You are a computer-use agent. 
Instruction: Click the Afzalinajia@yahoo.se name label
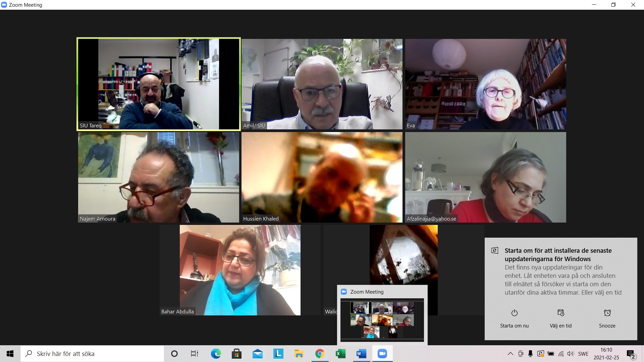tap(431, 219)
